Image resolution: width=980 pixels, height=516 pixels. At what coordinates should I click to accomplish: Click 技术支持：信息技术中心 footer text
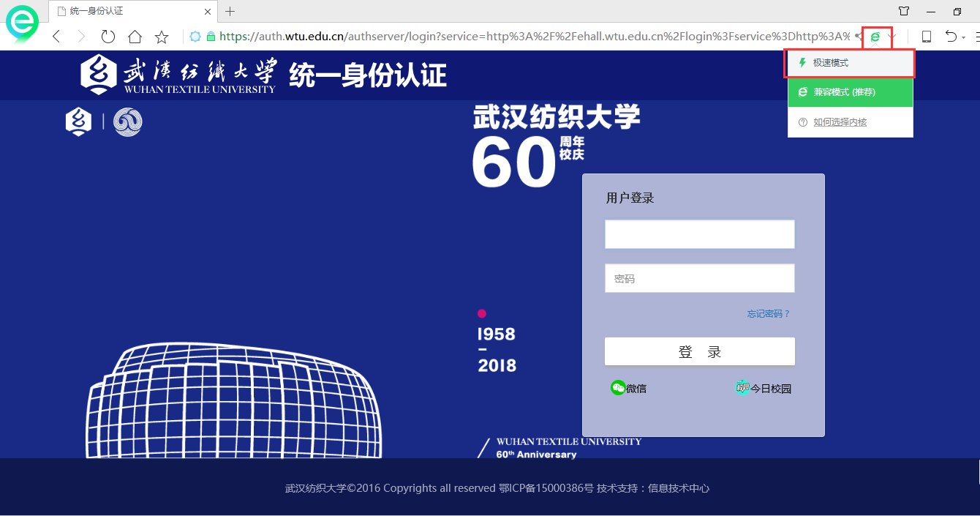[x=653, y=488]
